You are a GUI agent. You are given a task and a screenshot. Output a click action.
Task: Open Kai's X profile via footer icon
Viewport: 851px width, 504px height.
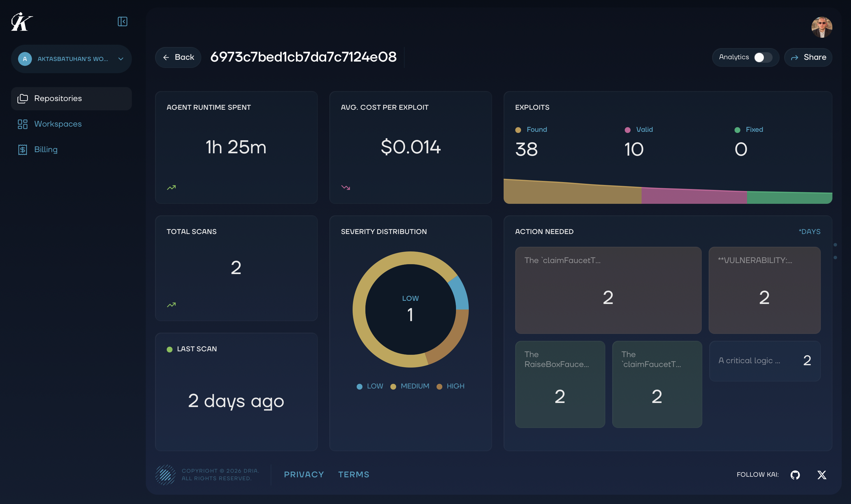822,475
